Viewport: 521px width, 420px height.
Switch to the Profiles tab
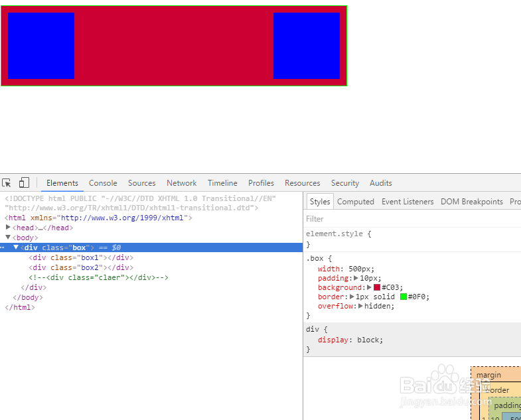coord(261,183)
